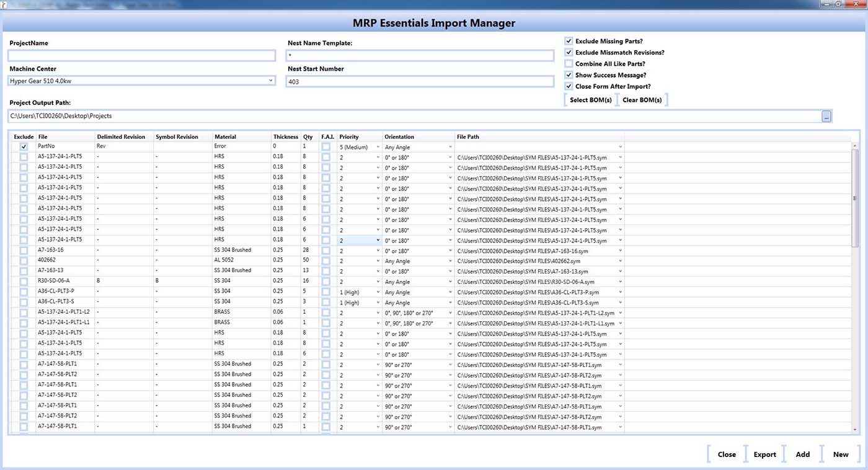Click the browse button beside Project Output Path
The height and width of the screenshot is (470, 868).
point(826,116)
